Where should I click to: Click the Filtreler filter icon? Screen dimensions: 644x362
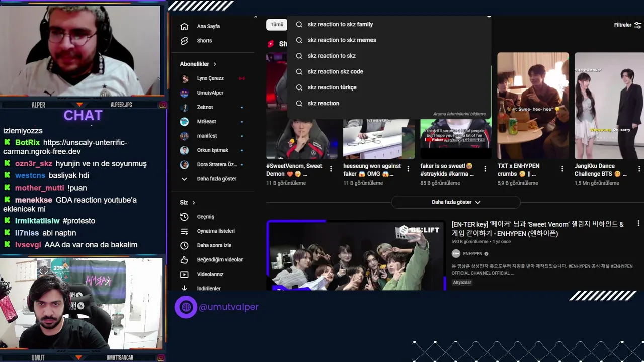point(638,25)
